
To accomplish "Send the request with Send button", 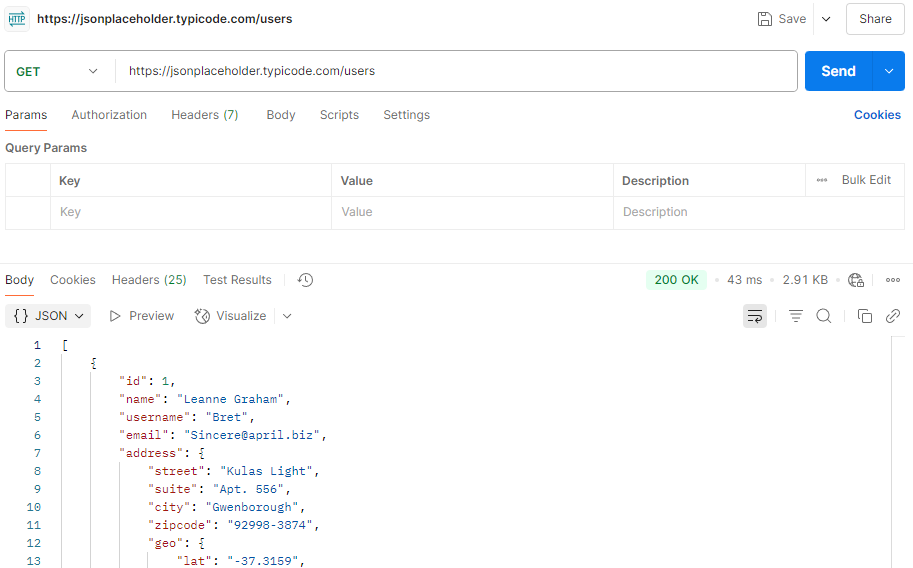I will (838, 71).
